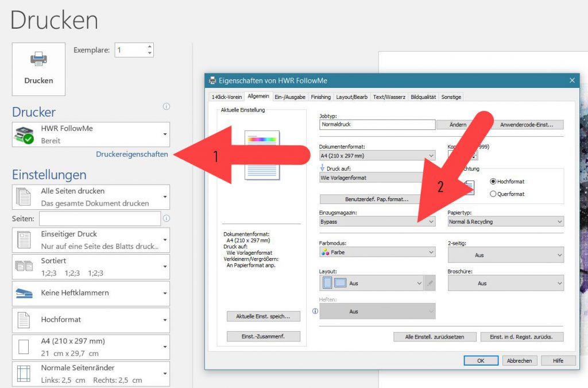Image resolution: width=588 pixels, height=388 pixels.
Task: Switch to the Ein-/Ausgabe tab
Action: [290, 97]
